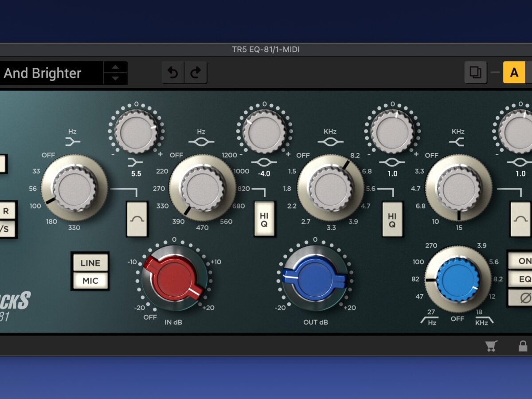Image resolution: width=532 pixels, height=399 pixels.
Task: Select the LINE input mode
Action: [90, 263]
